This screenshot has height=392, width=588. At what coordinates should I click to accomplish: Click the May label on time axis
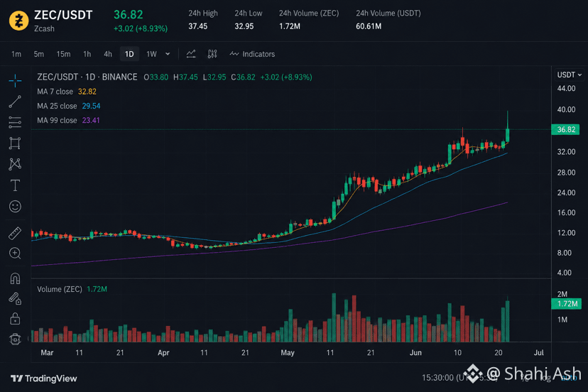pos(288,353)
